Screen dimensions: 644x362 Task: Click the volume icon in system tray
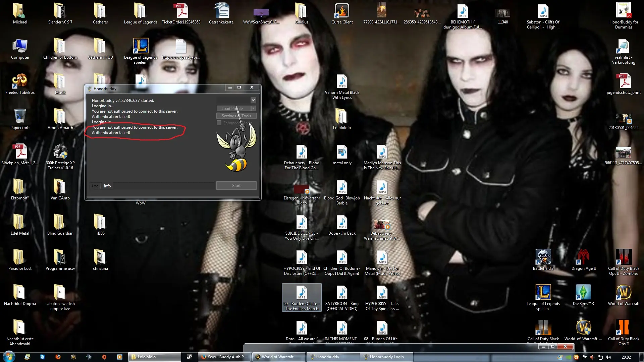click(608, 357)
